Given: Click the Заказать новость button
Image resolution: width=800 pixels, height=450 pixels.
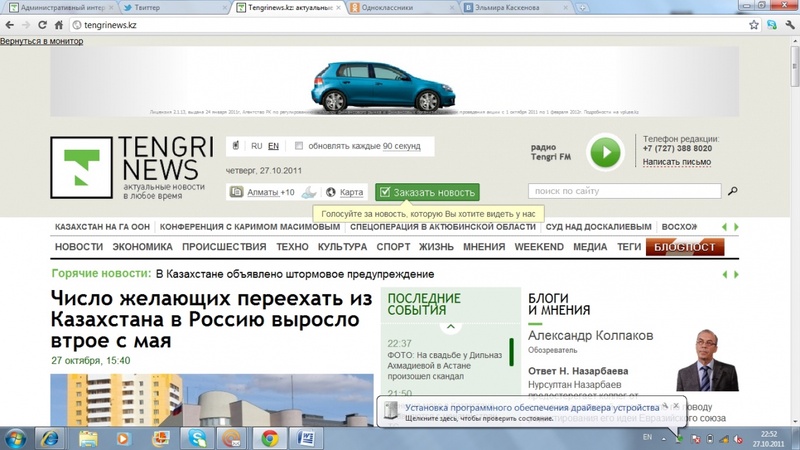Looking at the screenshot, I should point(427,192).
